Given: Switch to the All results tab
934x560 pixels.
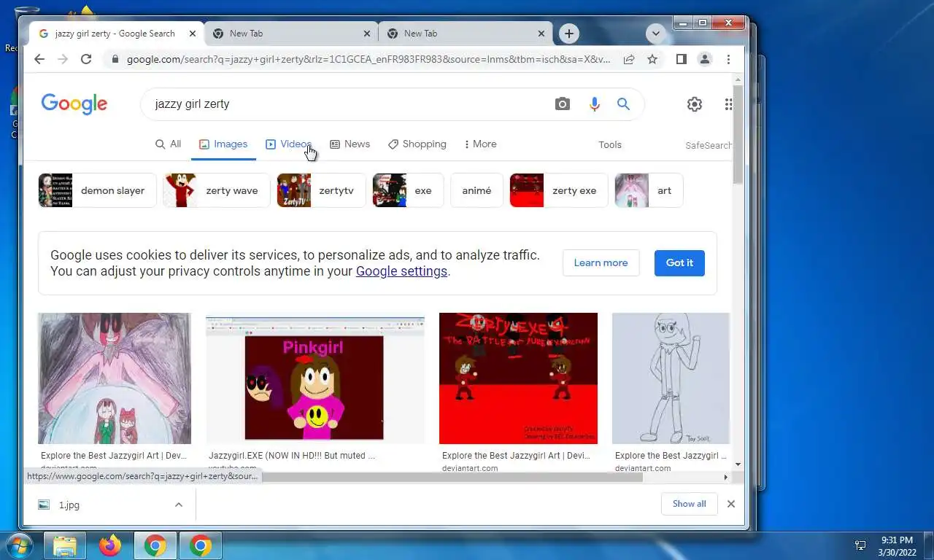Looking at the screenshot, I should tap(168, 144).
